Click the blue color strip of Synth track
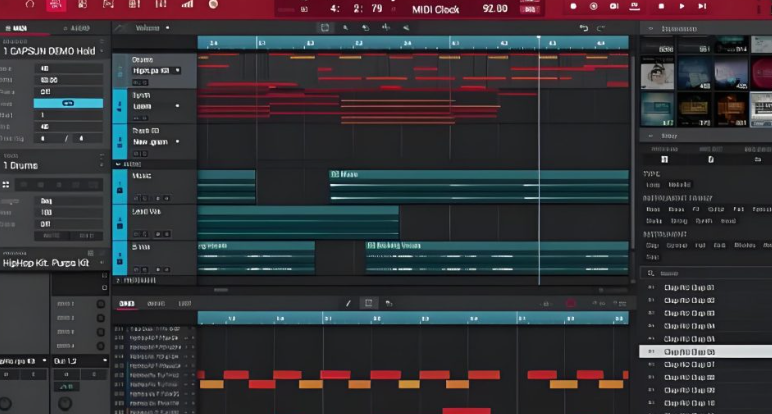772x414 pixels. [x=120, y=106]
